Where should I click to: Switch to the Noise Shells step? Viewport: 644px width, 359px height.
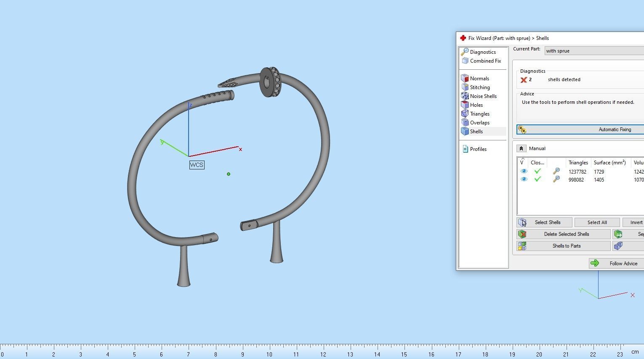click(483, 96)
